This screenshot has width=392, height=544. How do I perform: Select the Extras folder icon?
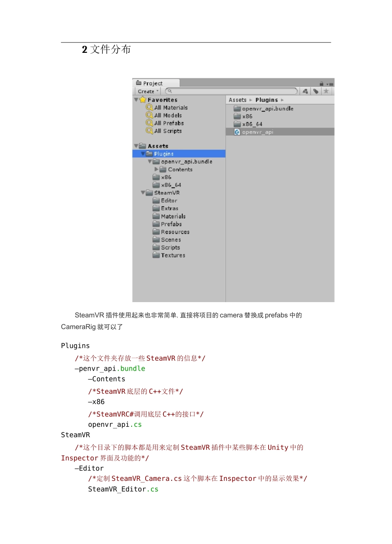156,208
